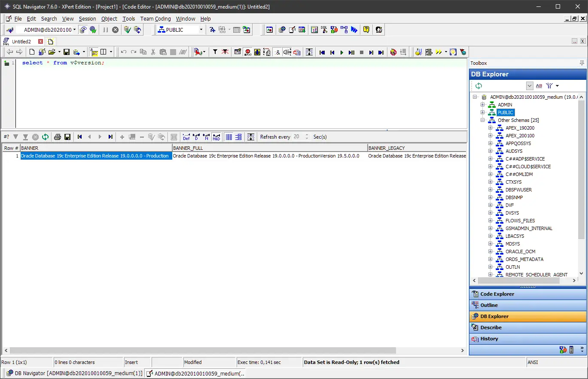The width and height of the screenshot is (588, 379).
Task: Click the save results disk icon
Action: (67, 137)
